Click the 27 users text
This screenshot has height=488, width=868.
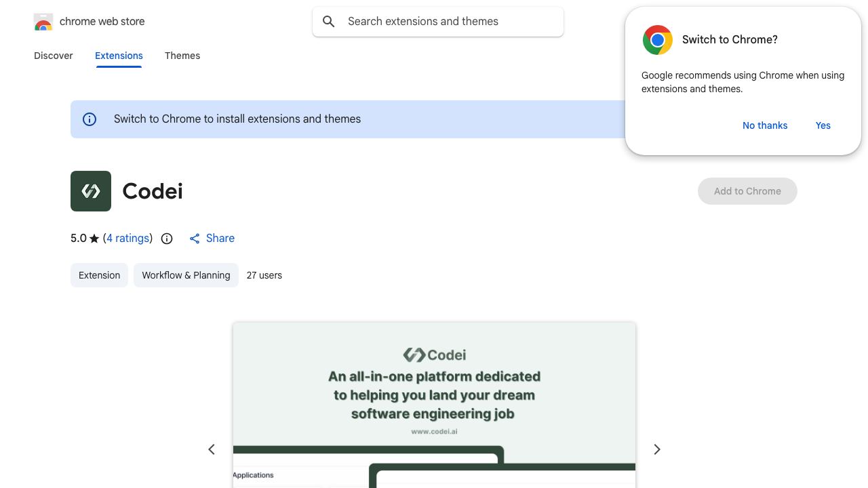pyautogui.click(x=264, y=275)
